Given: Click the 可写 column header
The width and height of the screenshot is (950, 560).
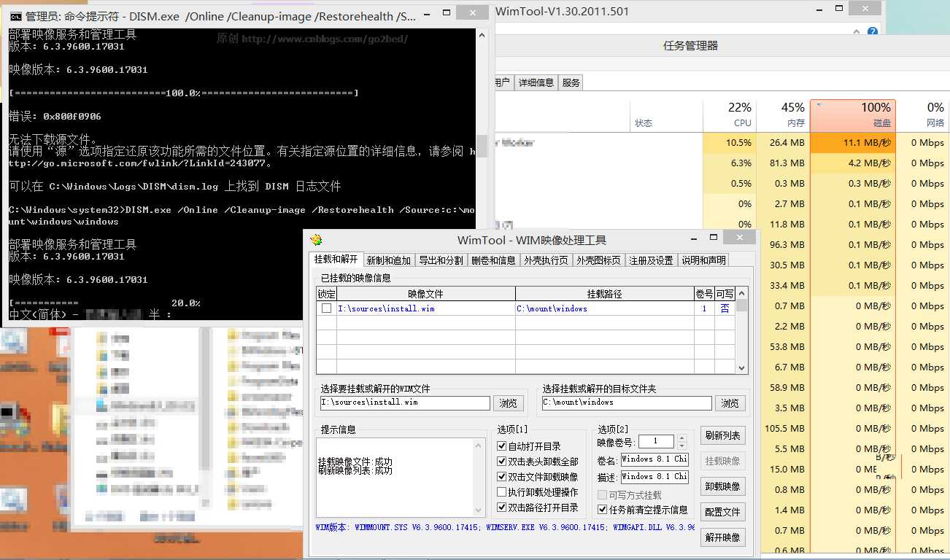Looking at the screenshot, I should (725, 294).
